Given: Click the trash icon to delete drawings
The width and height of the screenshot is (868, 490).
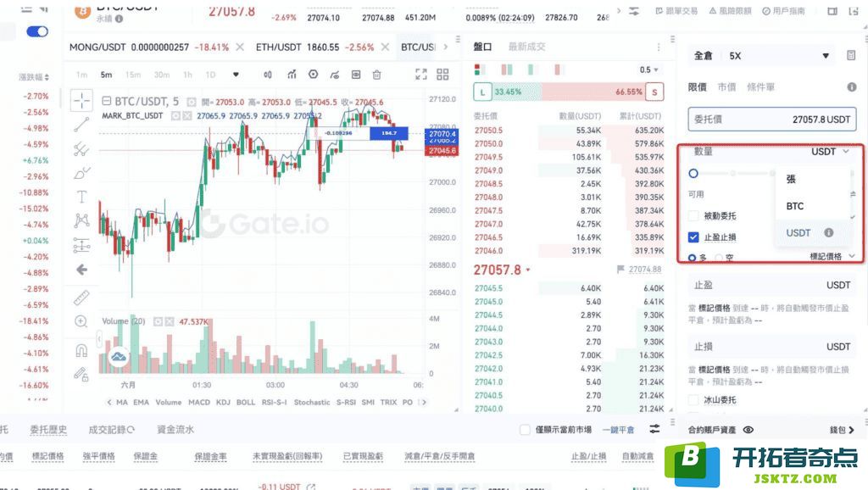Looking at the screenshot, I should click(376, 75).
